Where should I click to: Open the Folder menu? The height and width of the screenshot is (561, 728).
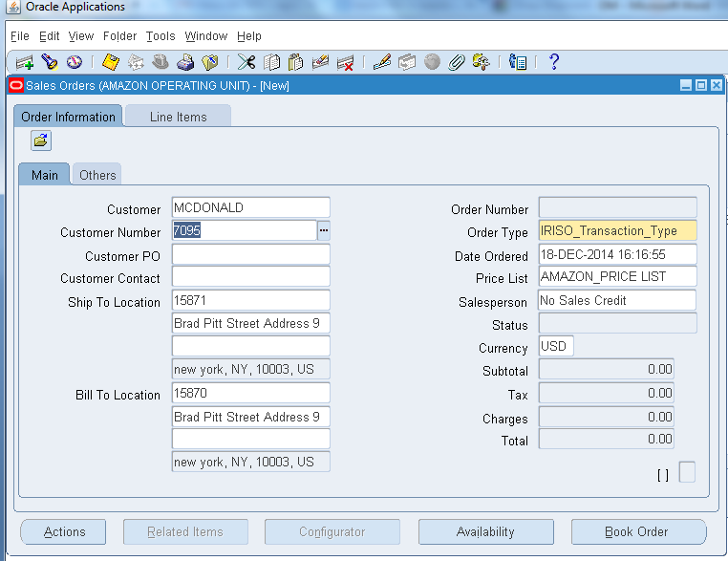119,36
